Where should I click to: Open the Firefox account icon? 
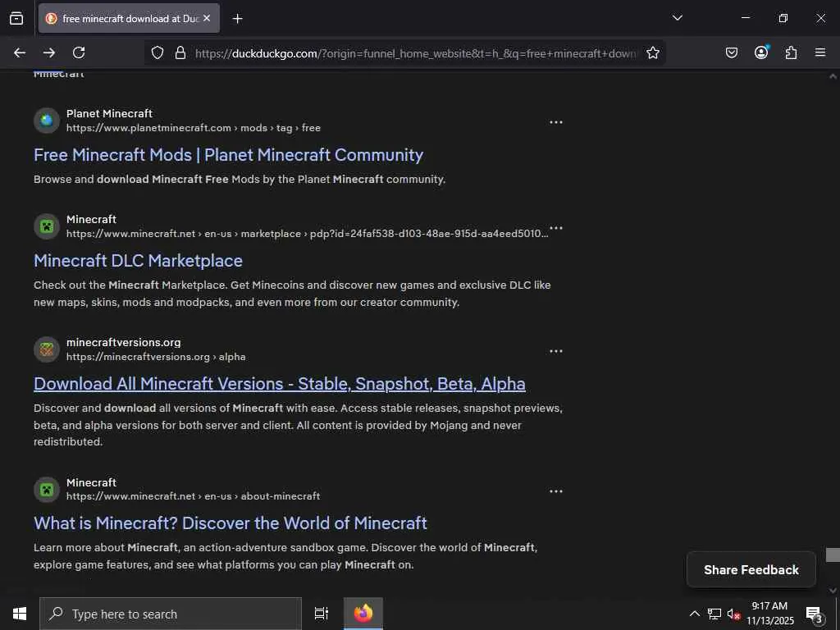[x=761, y=52]
